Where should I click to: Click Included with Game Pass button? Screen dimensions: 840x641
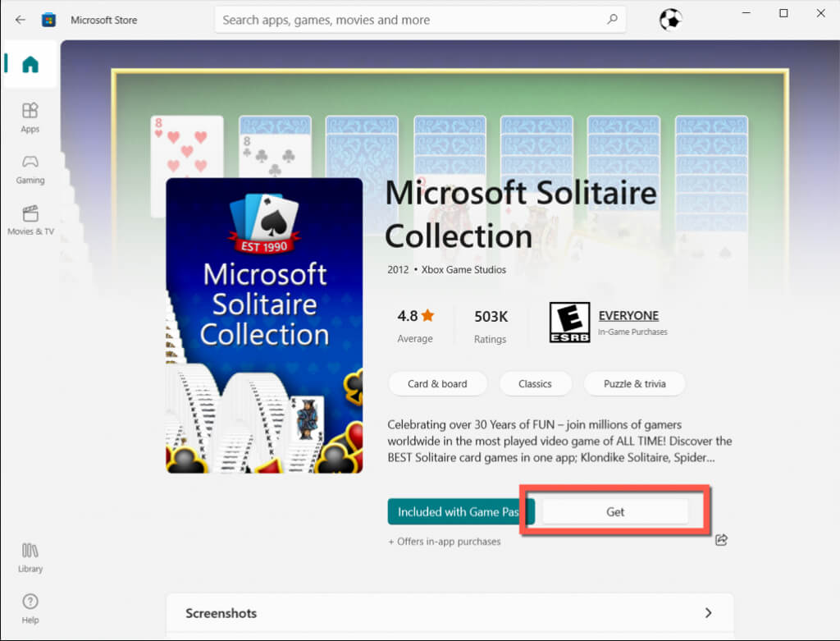pyautogui.click(x=461, y=512)
